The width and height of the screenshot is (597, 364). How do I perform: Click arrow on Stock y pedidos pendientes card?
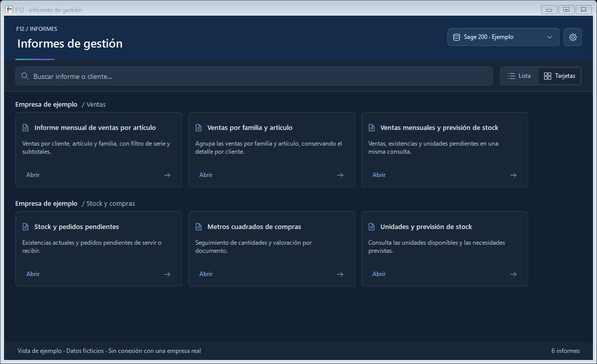click(x=167, y=274)
